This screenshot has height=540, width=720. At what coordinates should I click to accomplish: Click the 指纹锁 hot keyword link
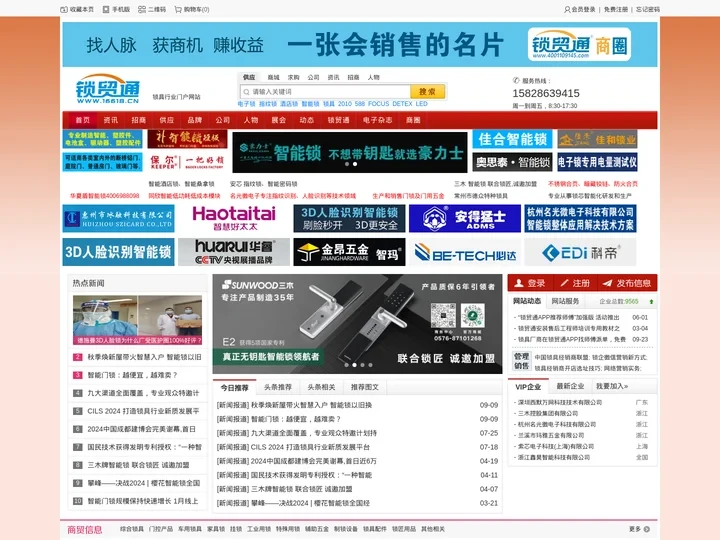[268, 104]
